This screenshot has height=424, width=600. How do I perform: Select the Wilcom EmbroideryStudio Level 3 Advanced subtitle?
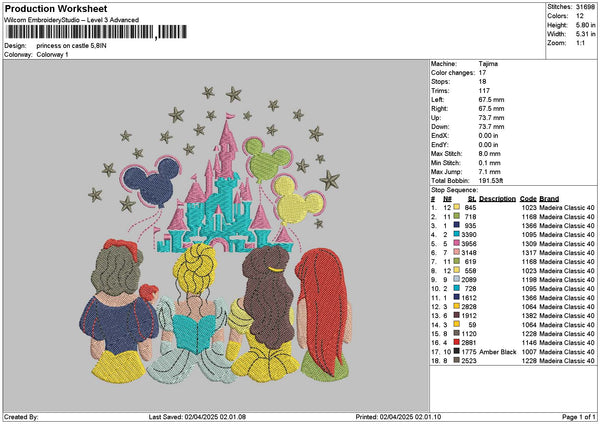point(71,20)
